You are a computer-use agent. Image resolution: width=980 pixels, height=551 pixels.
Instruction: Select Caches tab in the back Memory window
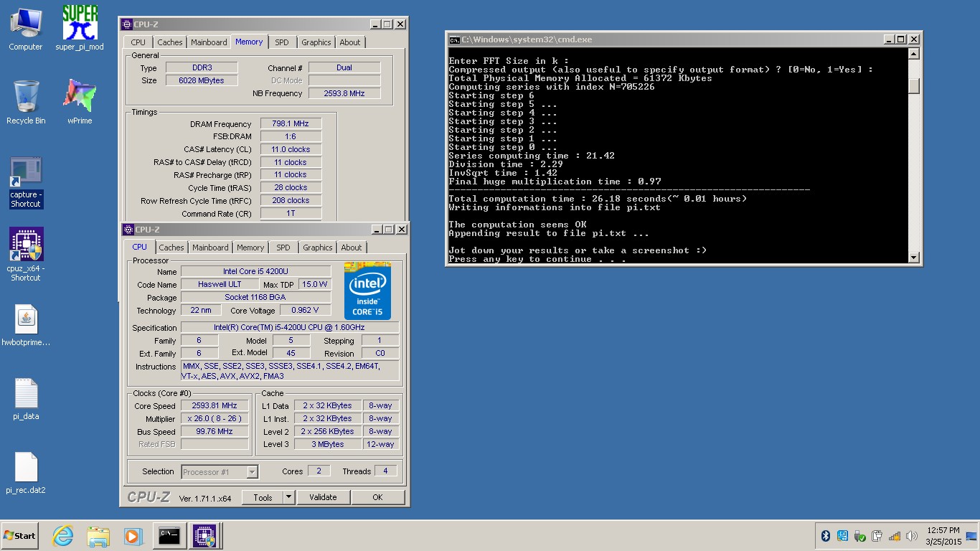click(x=170, y=42)
